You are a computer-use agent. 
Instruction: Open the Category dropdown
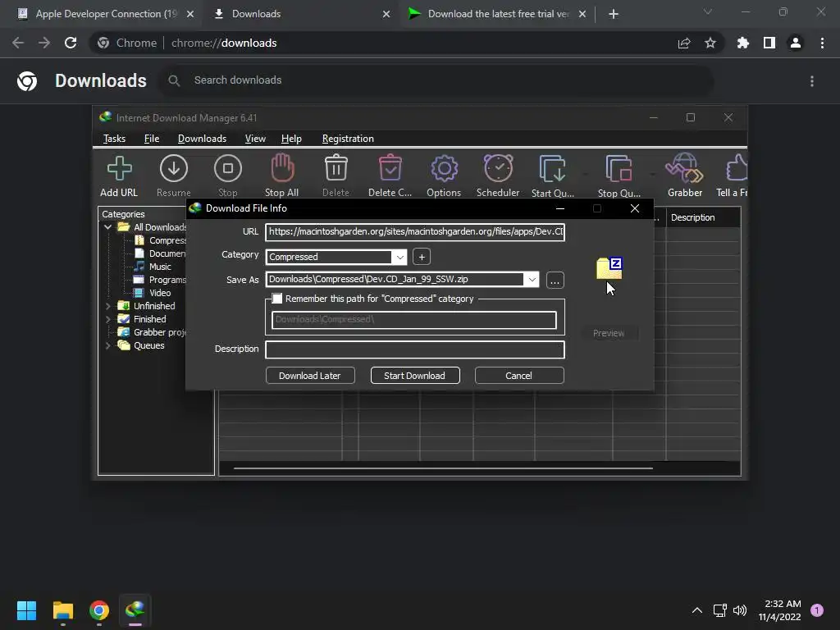coord(399,257)
